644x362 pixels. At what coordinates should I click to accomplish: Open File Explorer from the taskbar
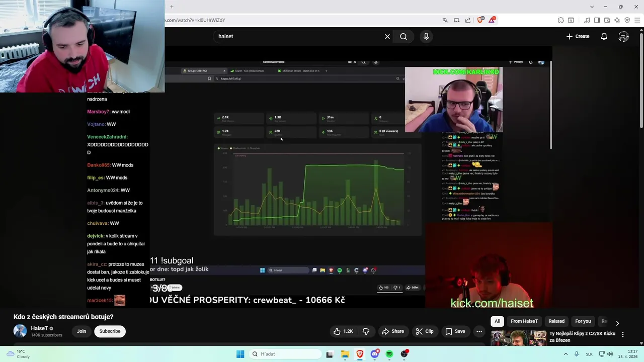[x=345, y=354]
